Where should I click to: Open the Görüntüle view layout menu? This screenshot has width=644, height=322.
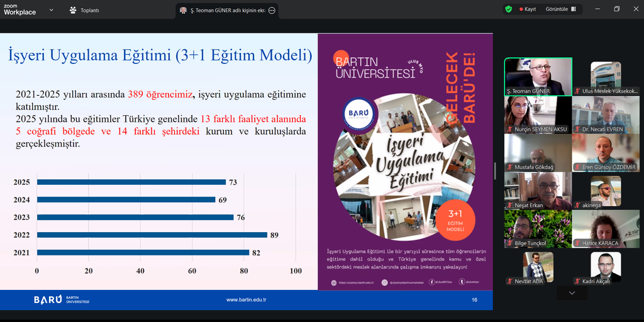560,9
